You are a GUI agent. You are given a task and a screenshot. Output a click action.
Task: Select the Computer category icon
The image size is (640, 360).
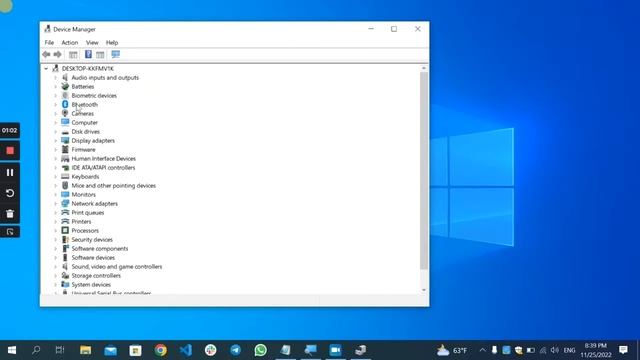pyautogui.click(x=65, y=122)
